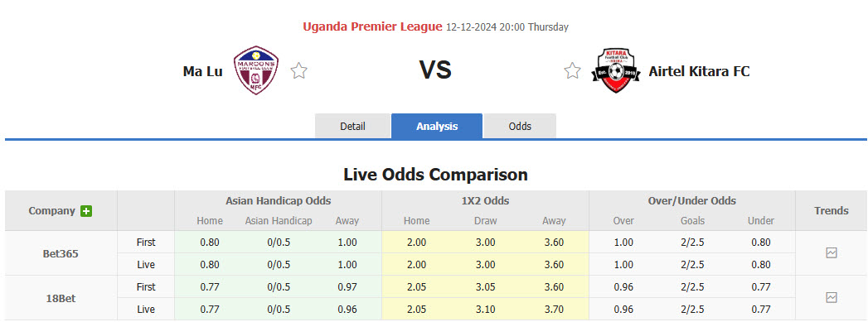Open the Uganda Premier League link
This screenshot has width=868, height=322.
click(372, 26)
